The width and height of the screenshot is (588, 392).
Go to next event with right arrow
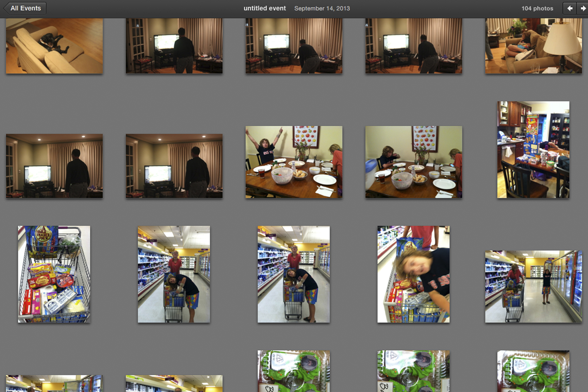click(582, 8)
